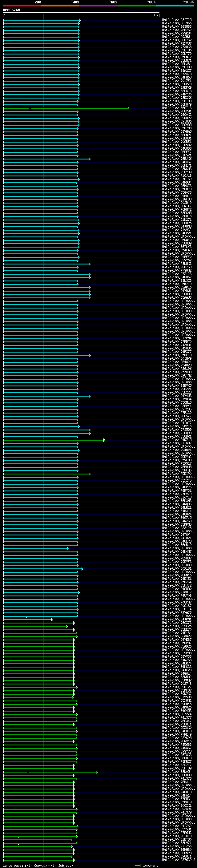Image resolution: width=197 pixels, height=868 pixels.
Task: Open hit UniRef100_A4R715
Action: click(x=177, y=440)
